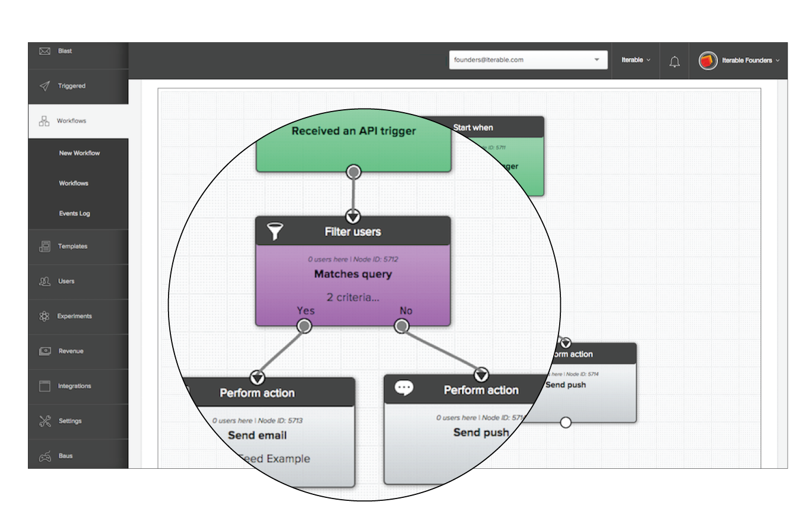Open the Workflows list submenu item
The image size is (812, 527).
(x=74, y=183)
